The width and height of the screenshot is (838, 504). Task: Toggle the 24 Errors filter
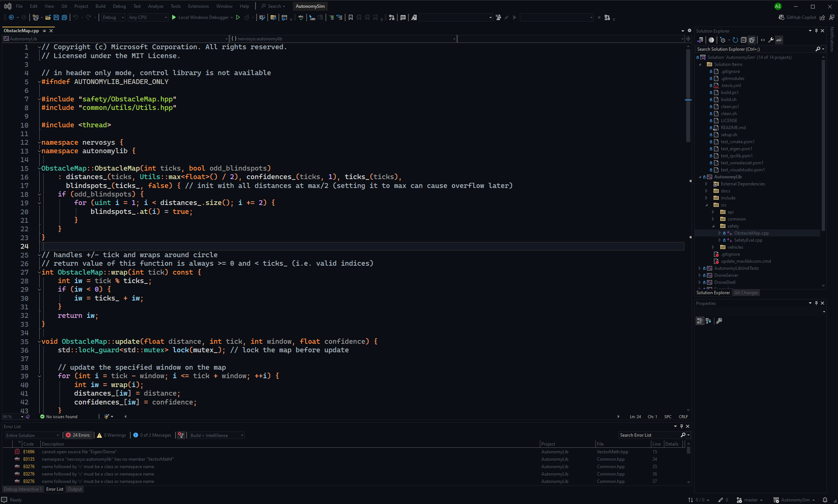[78, 435]
